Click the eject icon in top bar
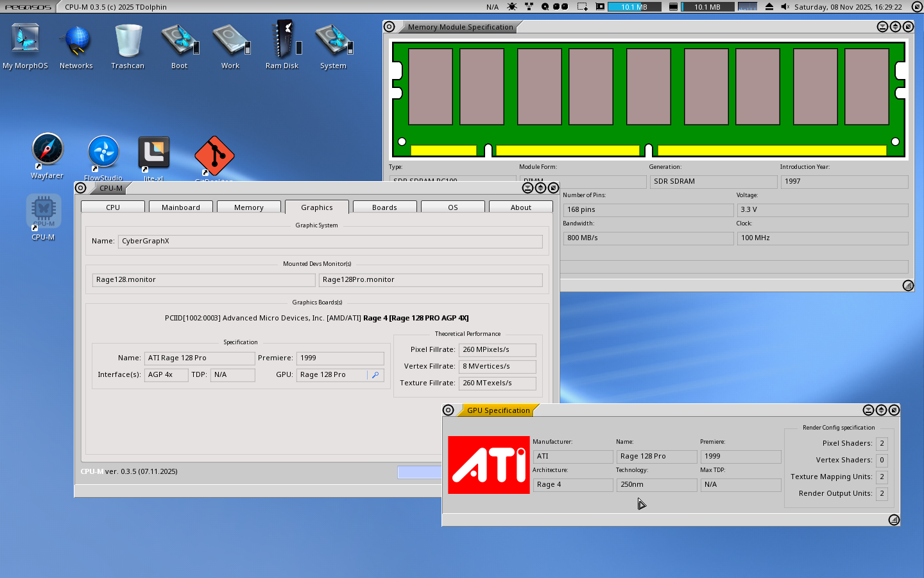Image resolution: width=924 pixels, height=578 pixels. click(x=769, y=7)
